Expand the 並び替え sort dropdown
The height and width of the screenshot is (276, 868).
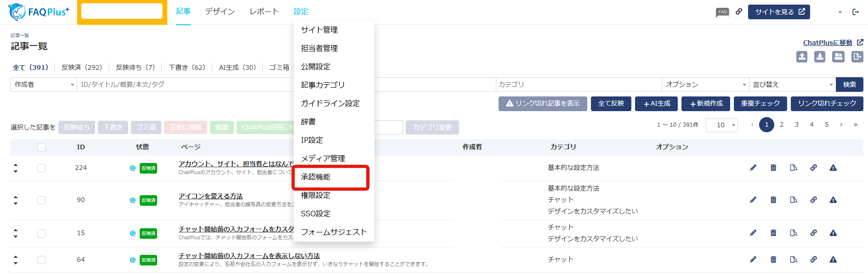tap(792, 84)
